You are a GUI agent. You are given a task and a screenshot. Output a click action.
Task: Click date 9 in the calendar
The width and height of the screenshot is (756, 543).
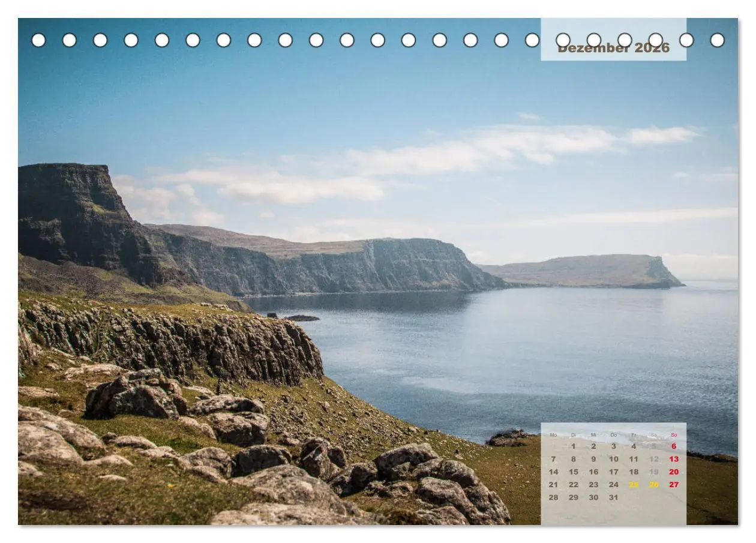pos(593,459)
